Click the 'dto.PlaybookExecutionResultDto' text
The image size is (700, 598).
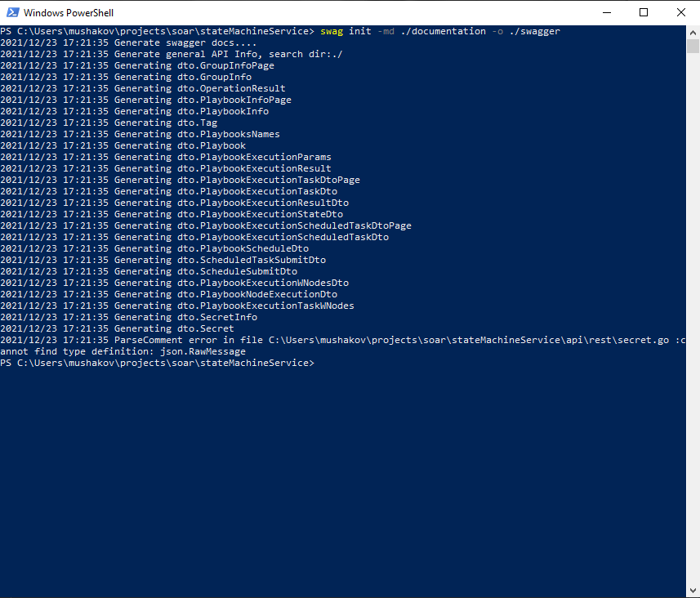click(x=262, y=203)
